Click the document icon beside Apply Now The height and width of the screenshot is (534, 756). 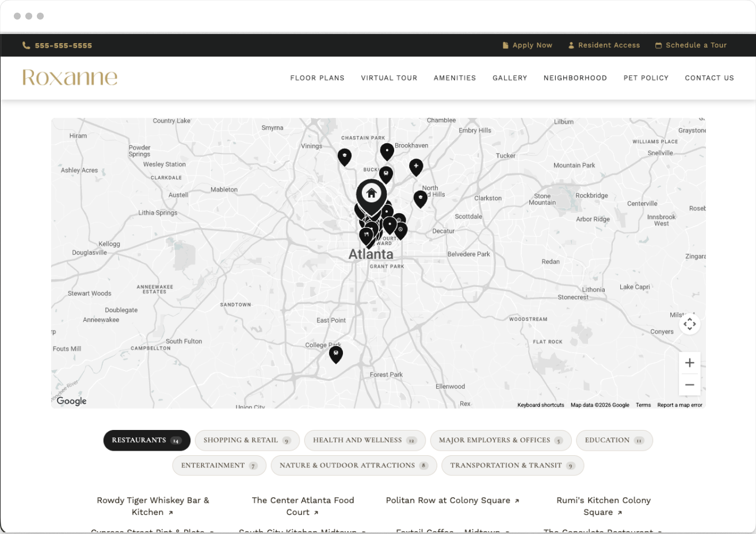click(x=505, y=45)
